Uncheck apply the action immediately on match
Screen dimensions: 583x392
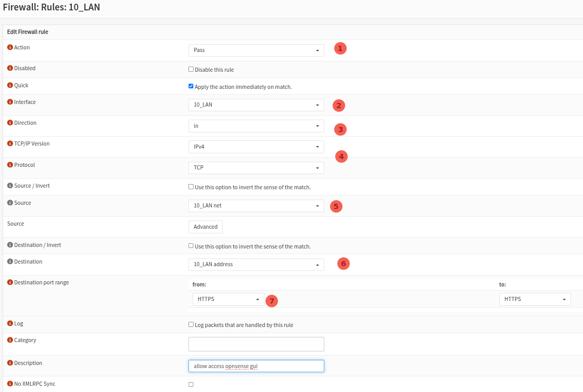(x=191, y=86)
